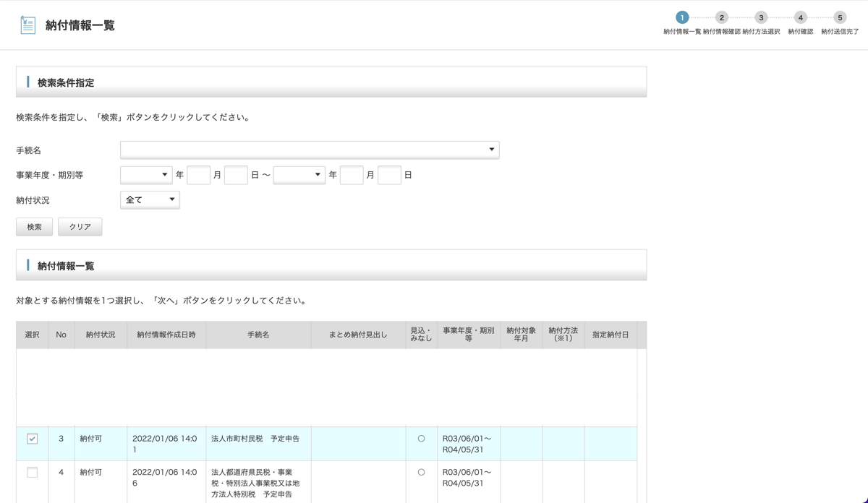
Task: Open the start era dropdown for 事業年度・期別等
Action: pyautogui.click(x=146, y=175)
